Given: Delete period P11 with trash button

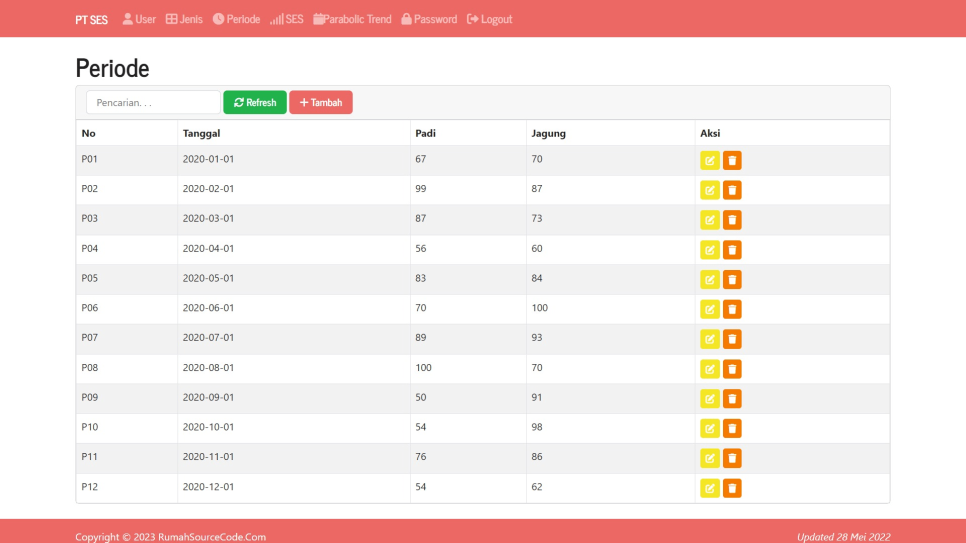Looking at the screenshot, I should [x=732, y=459].
